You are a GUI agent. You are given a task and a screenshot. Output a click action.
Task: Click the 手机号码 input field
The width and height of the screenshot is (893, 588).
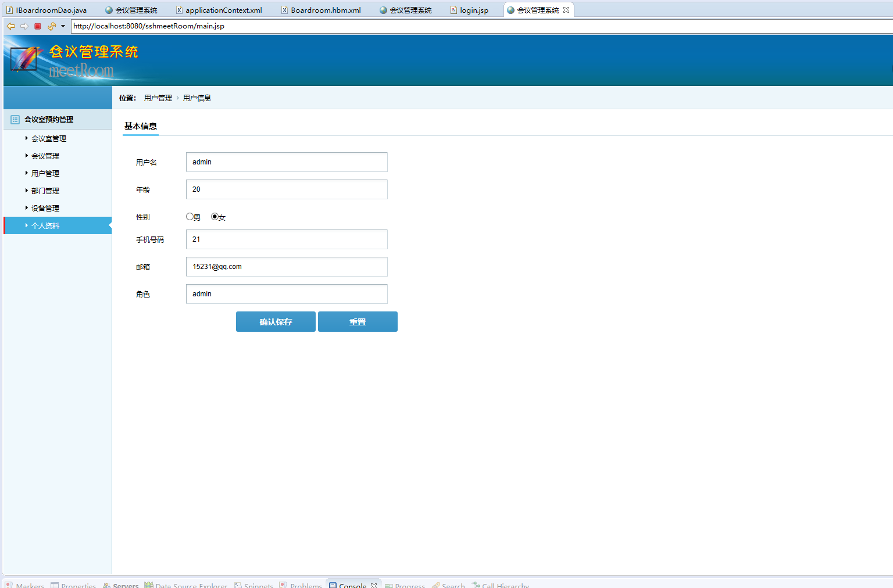tap(287, 239)
